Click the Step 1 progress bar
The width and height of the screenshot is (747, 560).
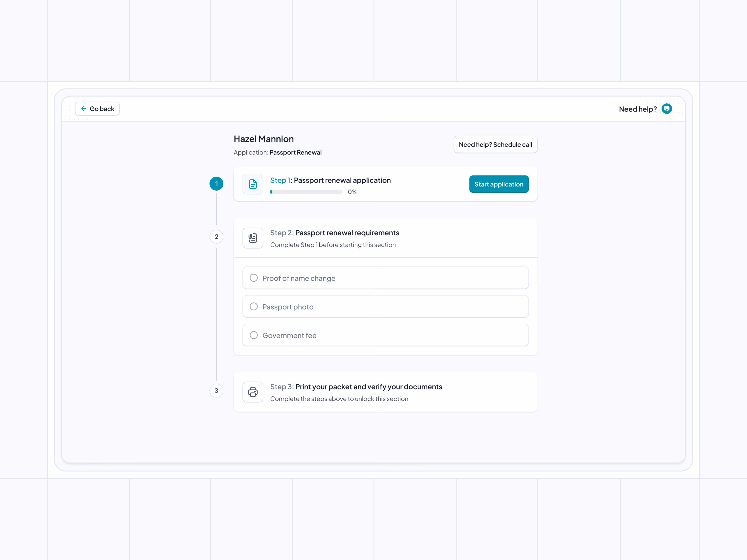(x=306, y=192)
